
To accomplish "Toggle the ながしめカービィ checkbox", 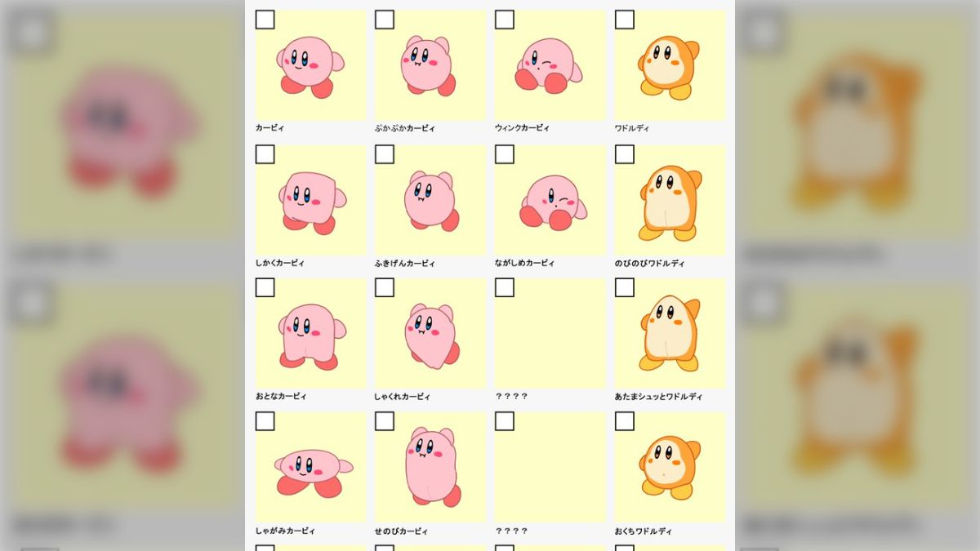I will pyautogui.click(x=505, y=154).
